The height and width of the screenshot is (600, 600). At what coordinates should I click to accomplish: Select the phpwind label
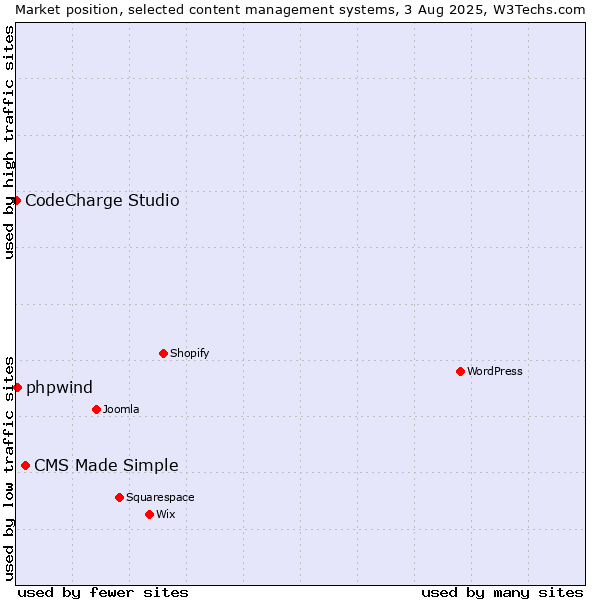point(59,388)
